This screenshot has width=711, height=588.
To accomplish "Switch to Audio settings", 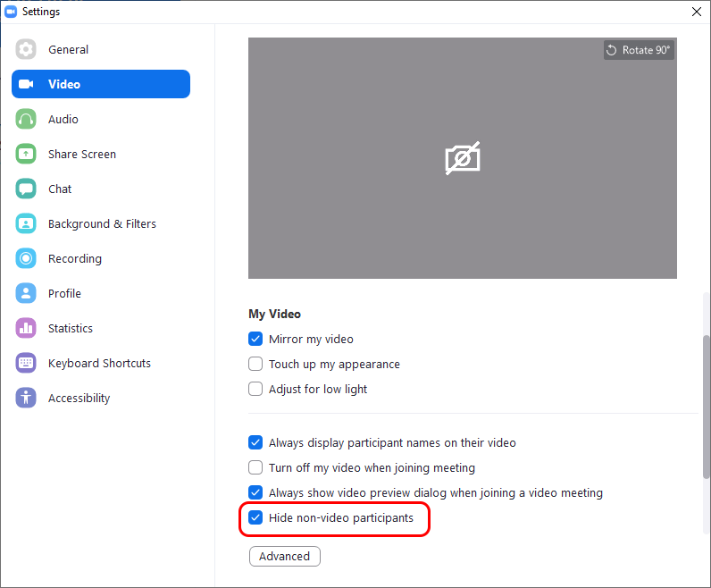I will click(x=101, y=119).
